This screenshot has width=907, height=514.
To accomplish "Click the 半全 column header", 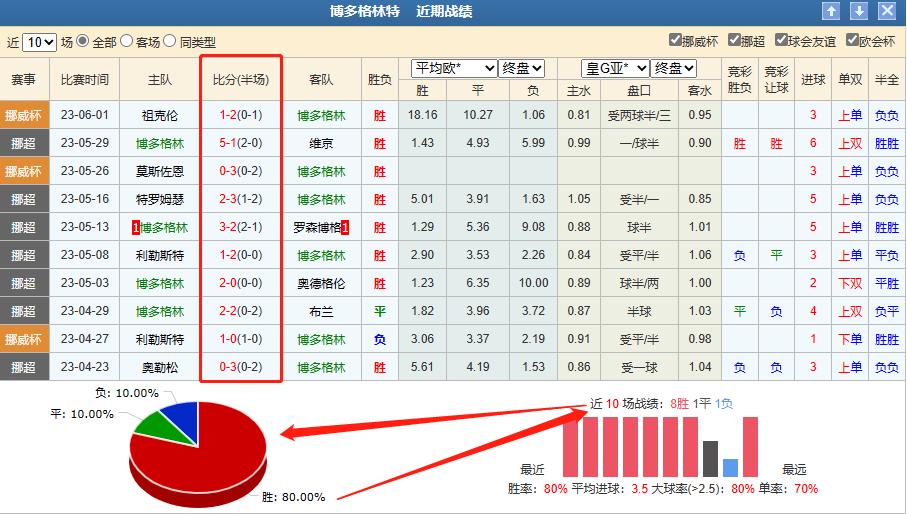I will pos(887,79).
